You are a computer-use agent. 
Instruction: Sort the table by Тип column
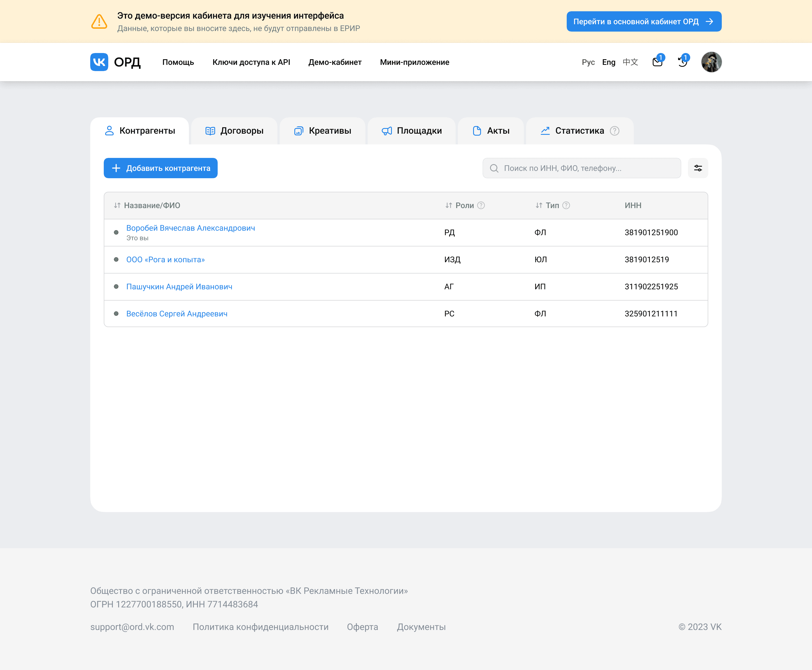pos(547,205)
